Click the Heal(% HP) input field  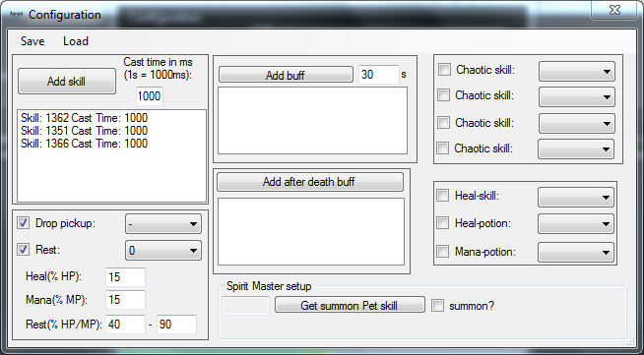(x=125, y=277)
